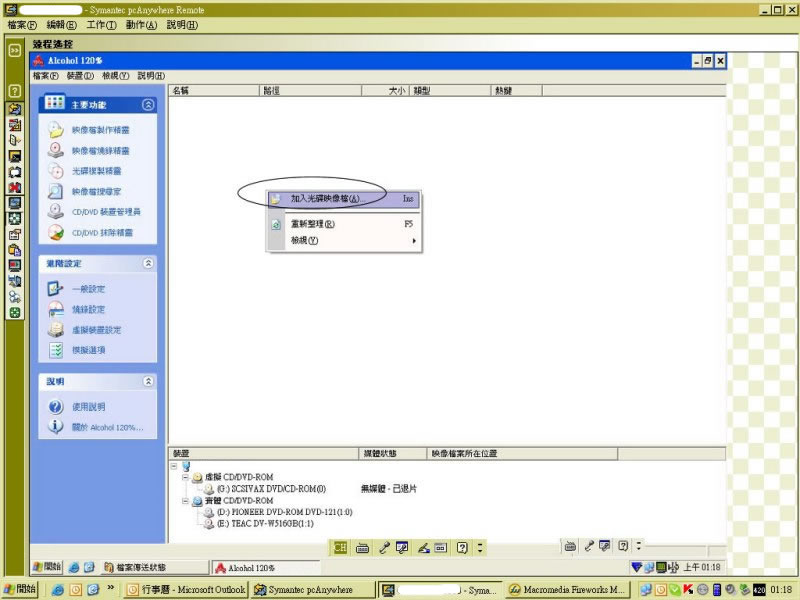Open 光碟複製精靈 via its disc icon
Image resolution: width=800 pixels, height=600 pixels.
point(56,171)
